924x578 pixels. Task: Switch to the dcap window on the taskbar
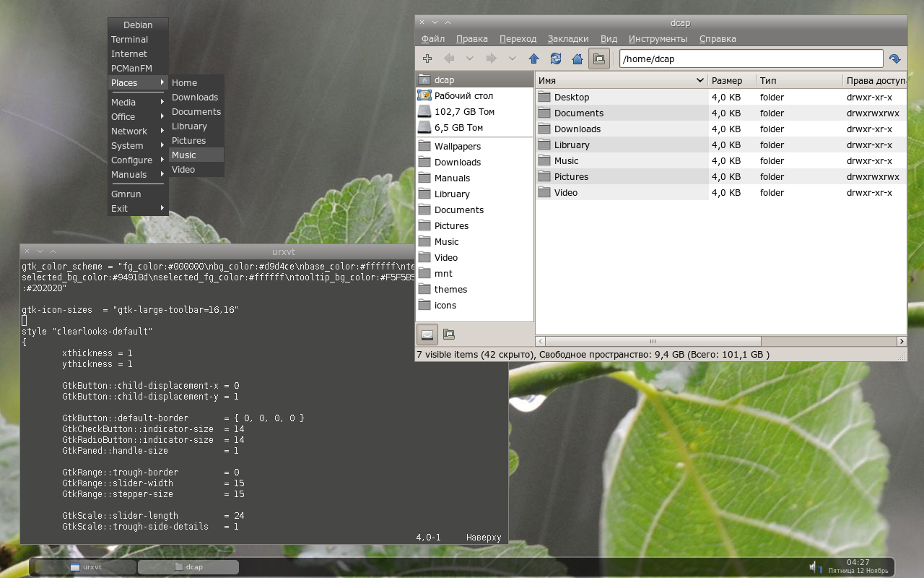188,567
